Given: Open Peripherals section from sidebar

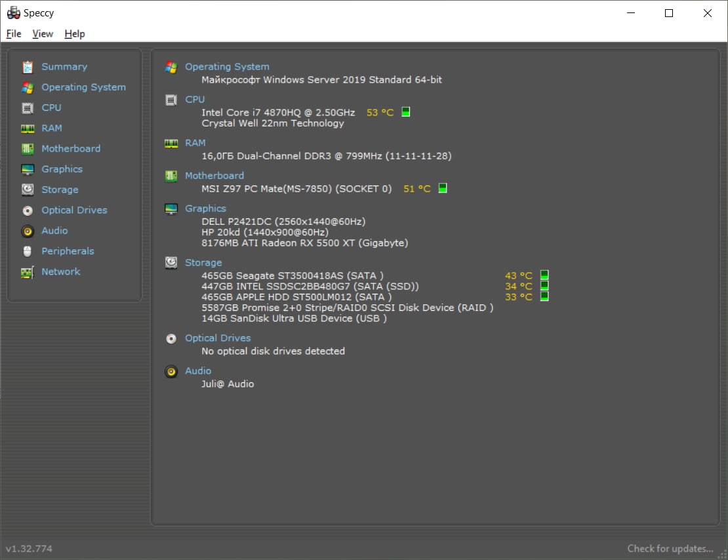Looking at the screenshot, I should [68, 250].
